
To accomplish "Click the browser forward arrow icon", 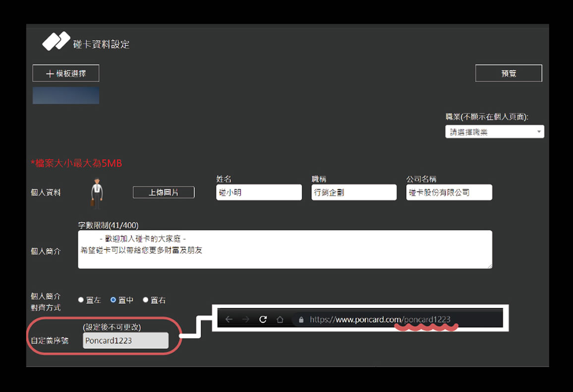I will point(246,320).
